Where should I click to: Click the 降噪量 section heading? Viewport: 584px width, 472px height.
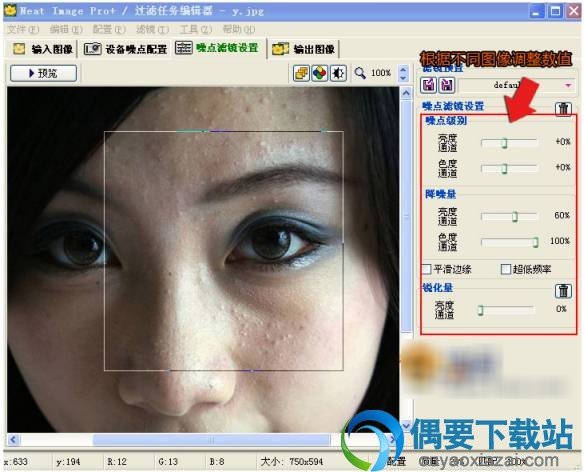click(x=440, y=194)
